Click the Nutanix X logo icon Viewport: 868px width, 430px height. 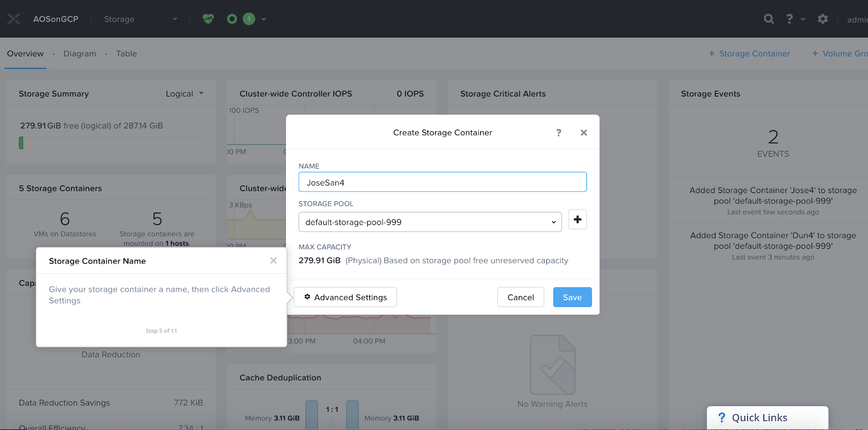tap(14, 19)
